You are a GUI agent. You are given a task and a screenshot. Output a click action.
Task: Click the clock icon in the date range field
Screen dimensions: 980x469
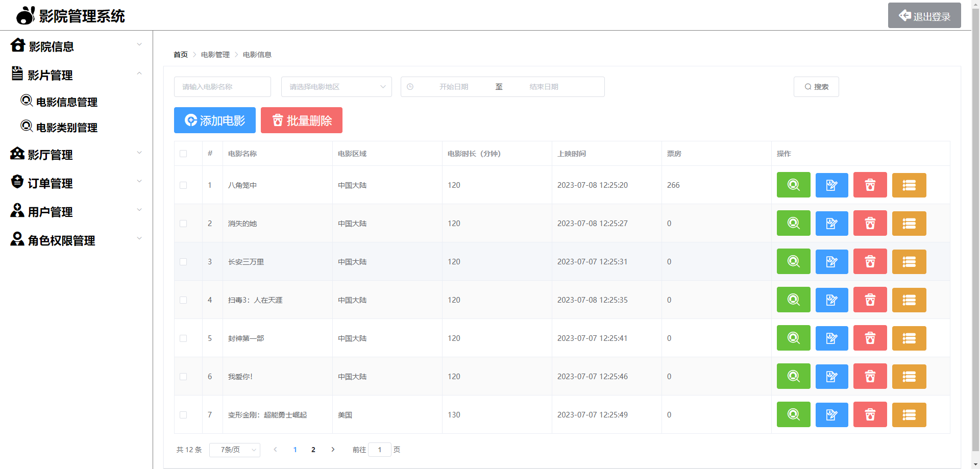(410, 87)
